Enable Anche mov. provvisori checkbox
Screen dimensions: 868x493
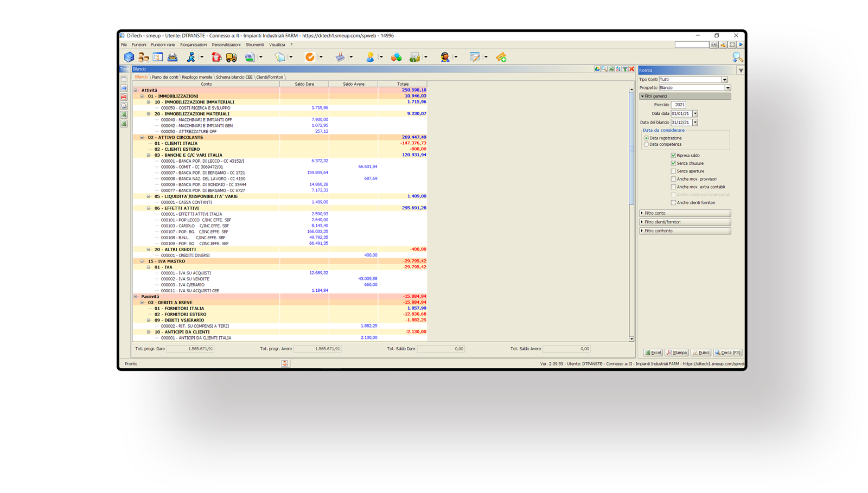pyautogui.click(x=673, y=179)
